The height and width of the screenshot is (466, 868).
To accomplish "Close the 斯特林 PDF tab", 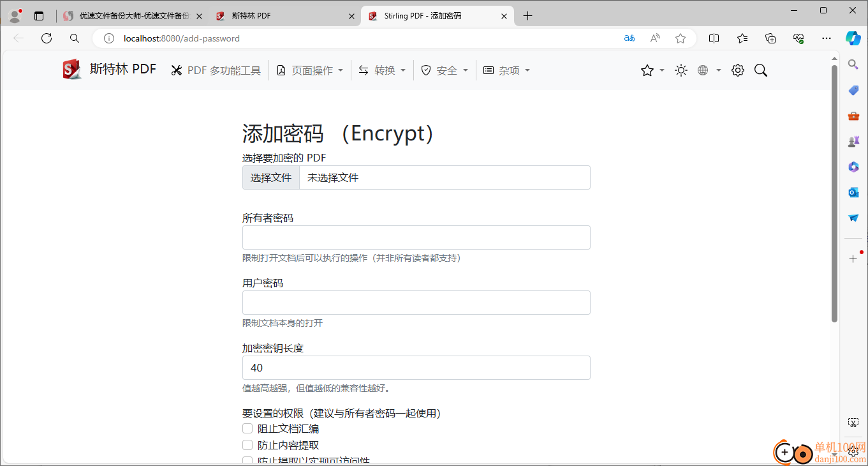I will click(x=351, y=16).
